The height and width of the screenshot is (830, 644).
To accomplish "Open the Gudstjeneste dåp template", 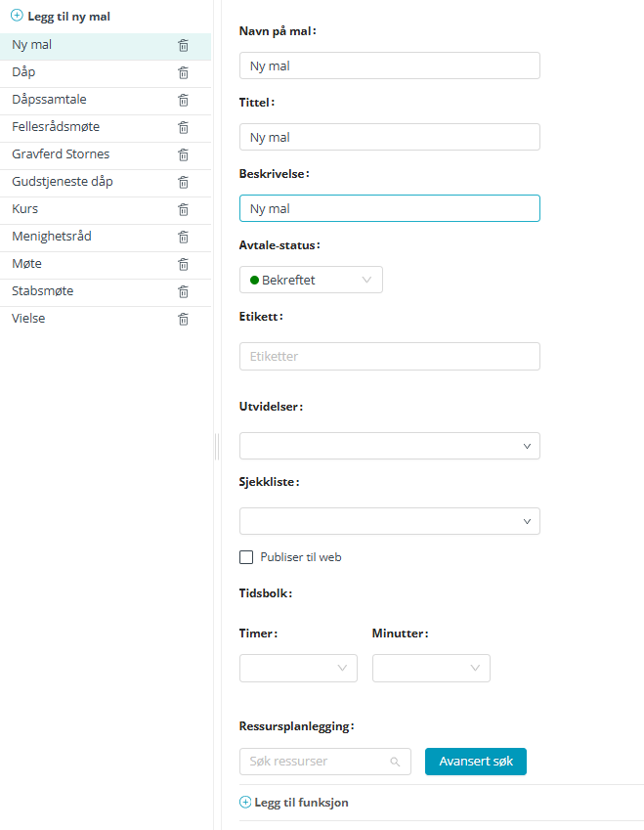I will click(63, 182).
